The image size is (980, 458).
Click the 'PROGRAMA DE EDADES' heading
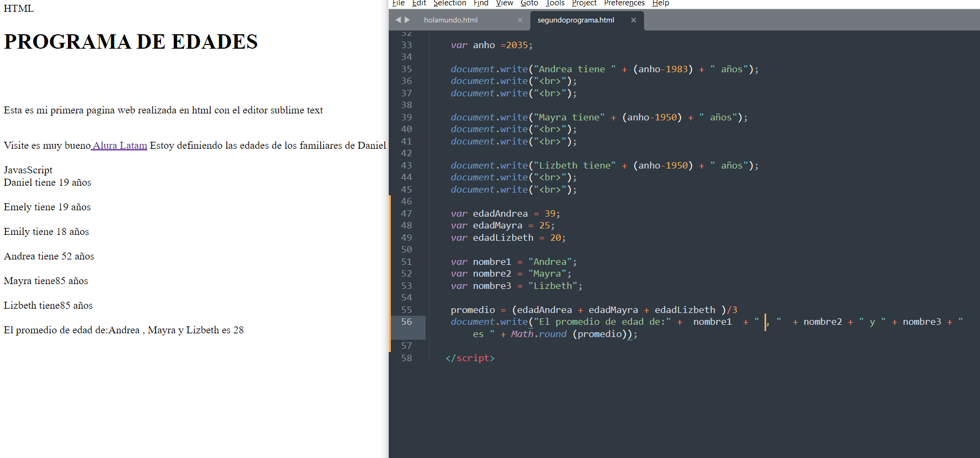(x=131, y=42)
